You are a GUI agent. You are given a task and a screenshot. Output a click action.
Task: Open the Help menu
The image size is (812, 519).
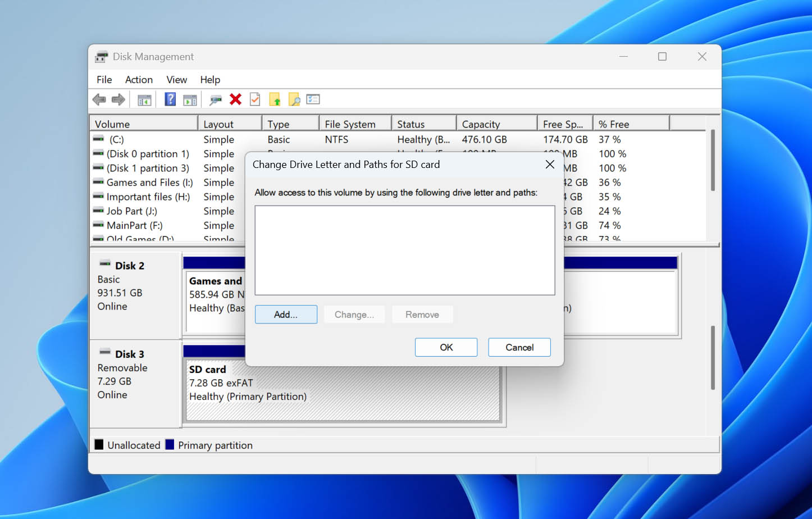pyautogui.click(x=210, y=80)
